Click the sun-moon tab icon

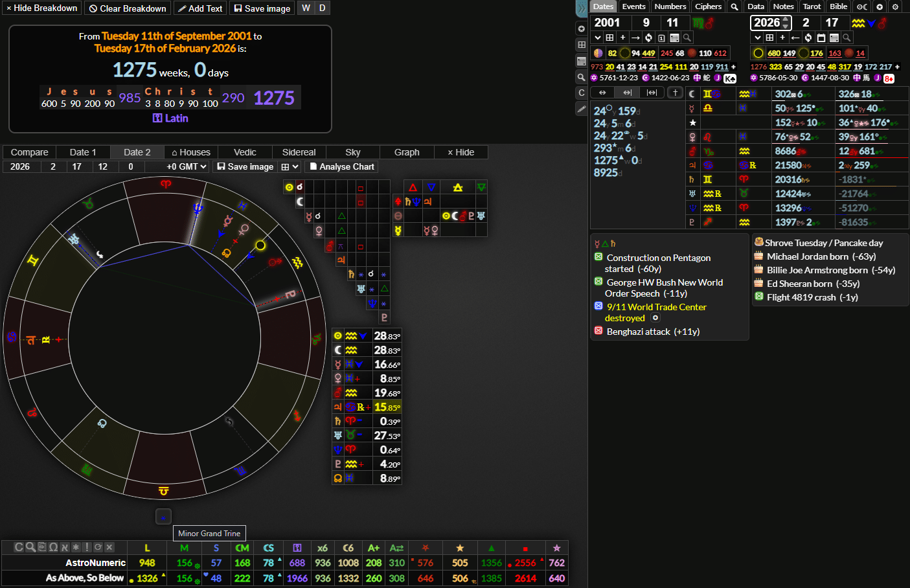[x=862, y=6]
